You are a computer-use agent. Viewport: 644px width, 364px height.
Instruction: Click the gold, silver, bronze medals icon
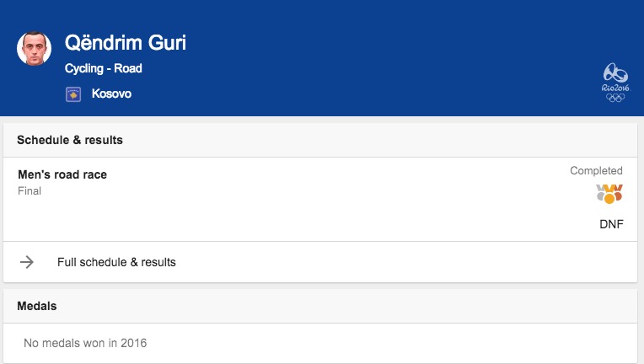[x=609, y=194]
